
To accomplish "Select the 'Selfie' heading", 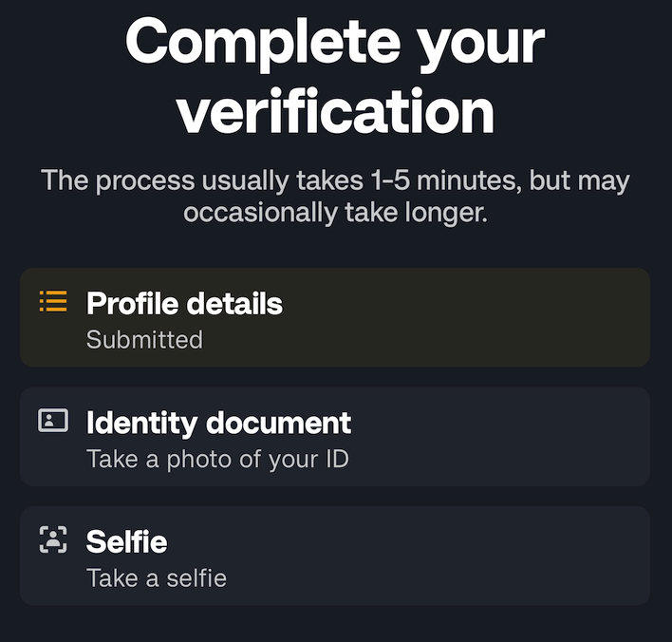I will tap(126, 541).
